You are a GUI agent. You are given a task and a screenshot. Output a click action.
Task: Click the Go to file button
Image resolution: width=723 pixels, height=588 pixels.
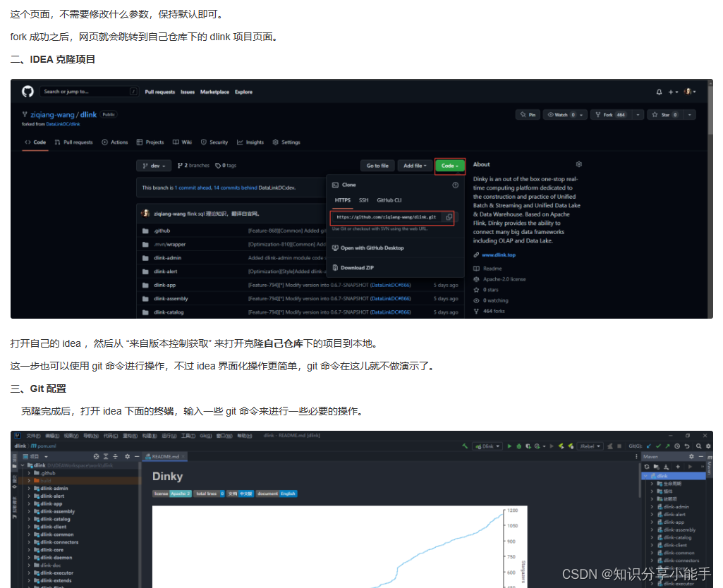pyautogui.click(x=377, y=166)
